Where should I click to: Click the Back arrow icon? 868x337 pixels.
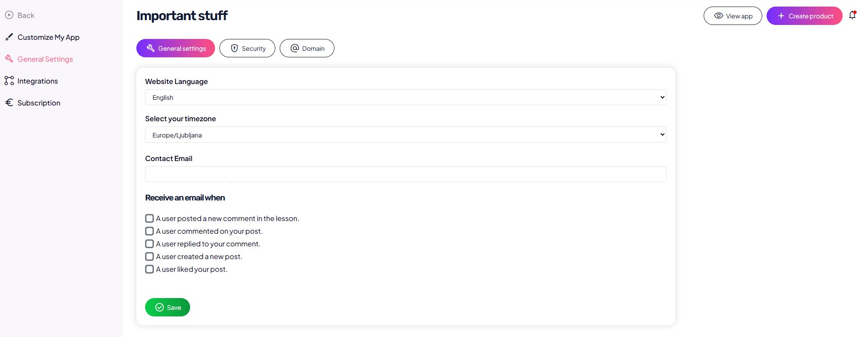(x=9, y=15)
